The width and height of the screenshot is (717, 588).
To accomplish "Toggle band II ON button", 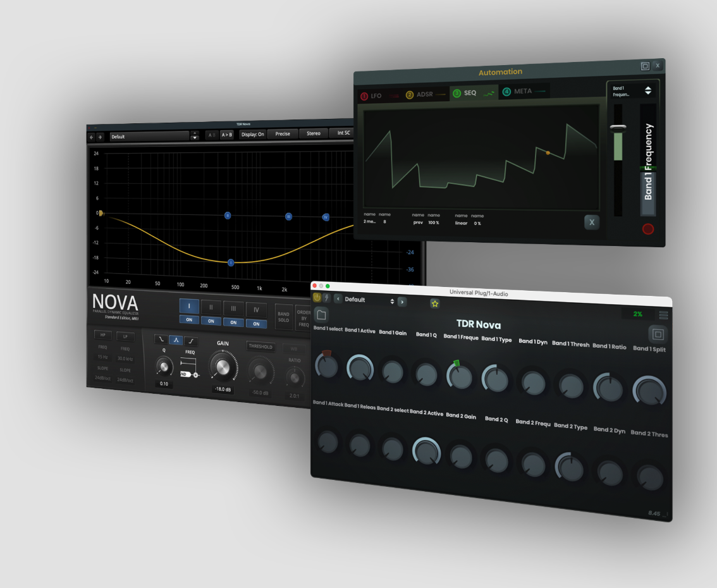I will point(211,321).
